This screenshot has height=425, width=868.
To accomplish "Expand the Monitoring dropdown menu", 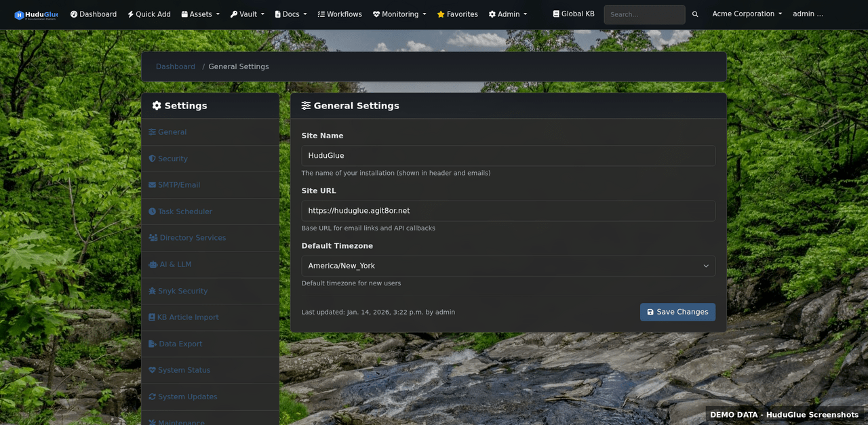I will click(399, 14).
